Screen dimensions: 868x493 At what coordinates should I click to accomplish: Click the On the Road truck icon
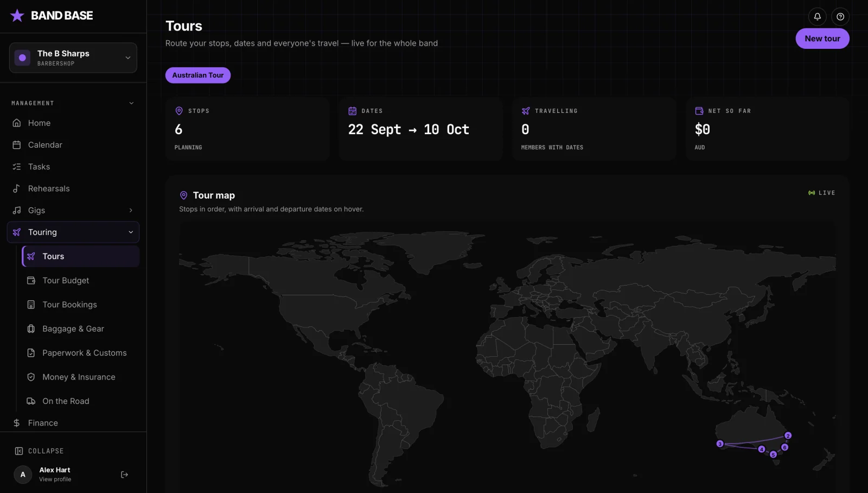[x=31, y=401]
